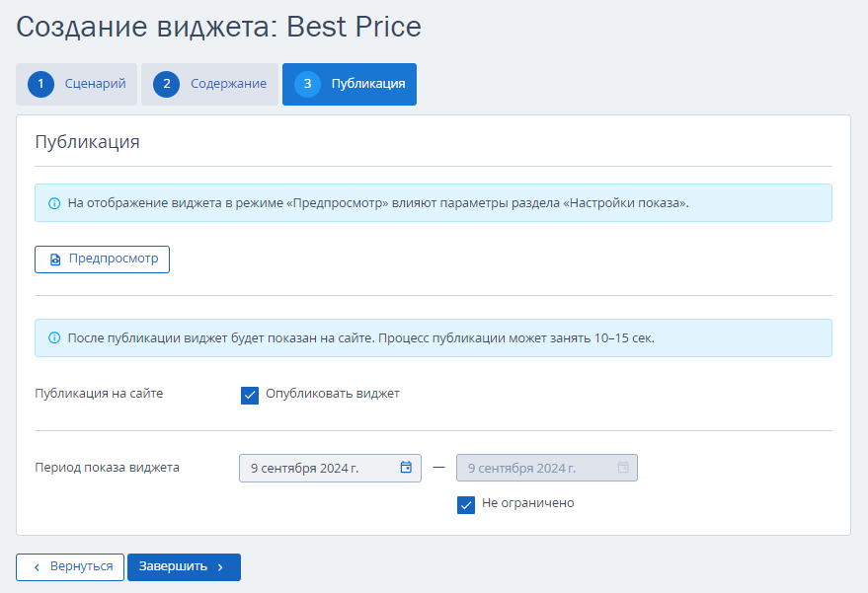
Task: Click the Вернуться back button
Action: click(70, 567)
